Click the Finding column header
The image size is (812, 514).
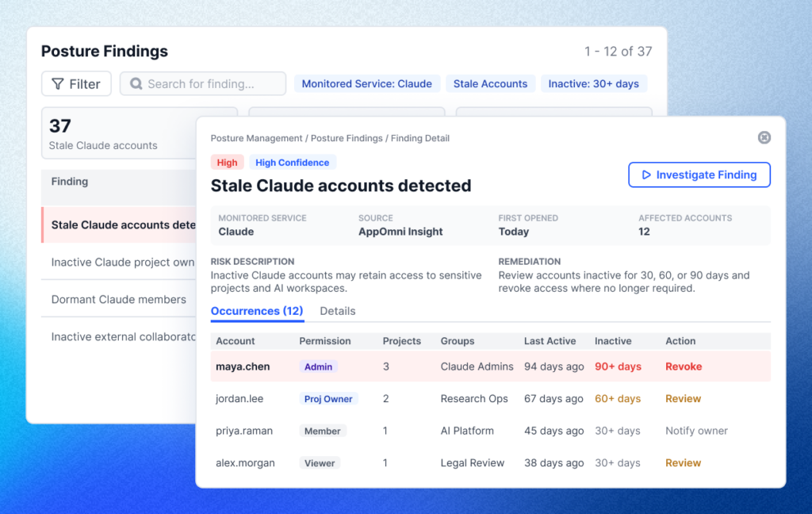pos(70,182)
